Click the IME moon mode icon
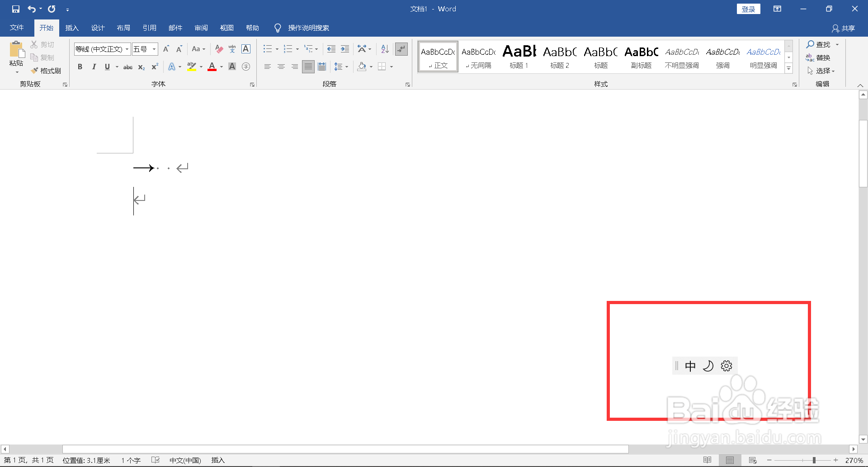 (708, 366)
